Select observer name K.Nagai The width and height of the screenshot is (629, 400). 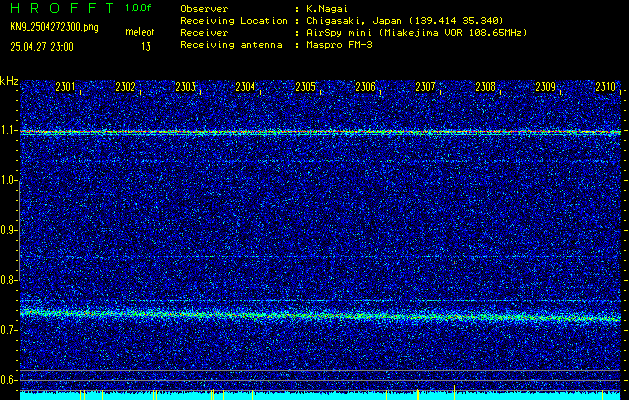pos(327,9)
